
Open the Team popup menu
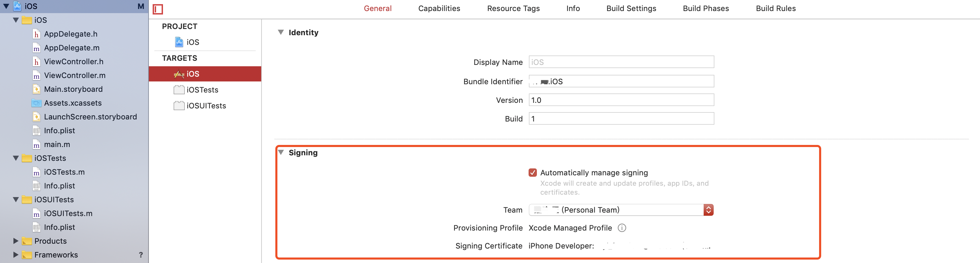coord(621,210)
